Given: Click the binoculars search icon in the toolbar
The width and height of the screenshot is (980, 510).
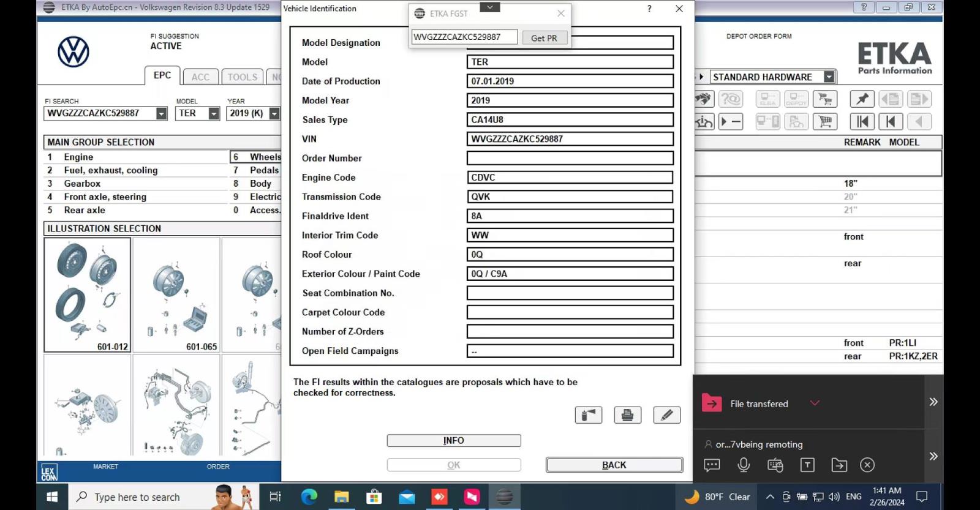Looking at the screenshot, I should click(704, 99).
